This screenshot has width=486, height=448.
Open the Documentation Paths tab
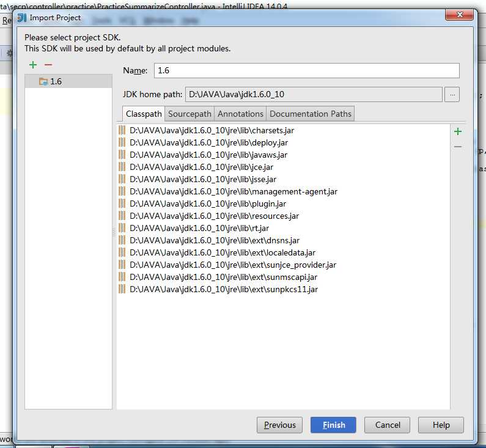point(311,114)
